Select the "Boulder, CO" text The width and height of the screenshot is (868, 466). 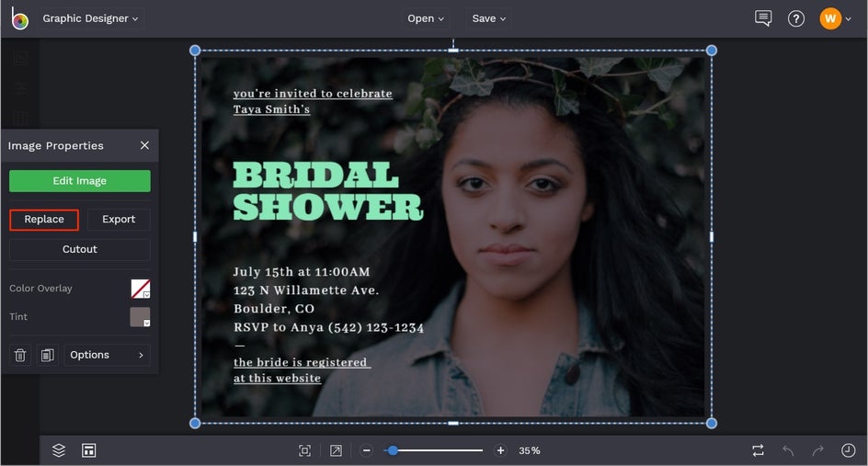tap(274, 308)
